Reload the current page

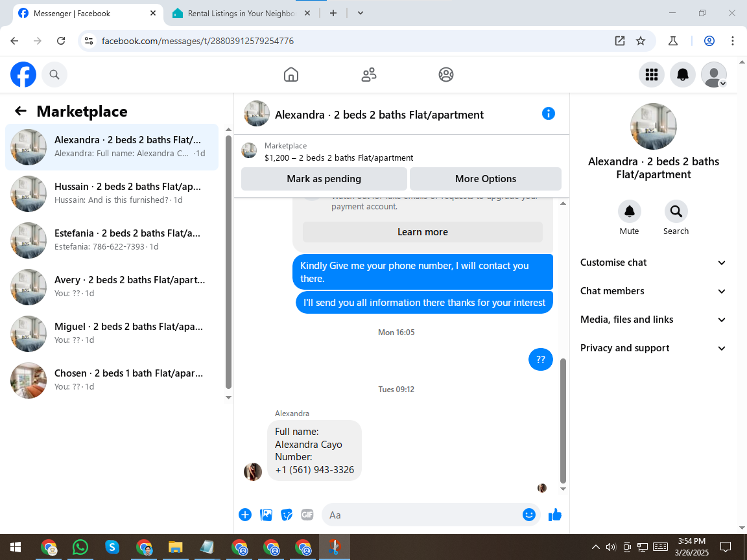pos(61,41)
